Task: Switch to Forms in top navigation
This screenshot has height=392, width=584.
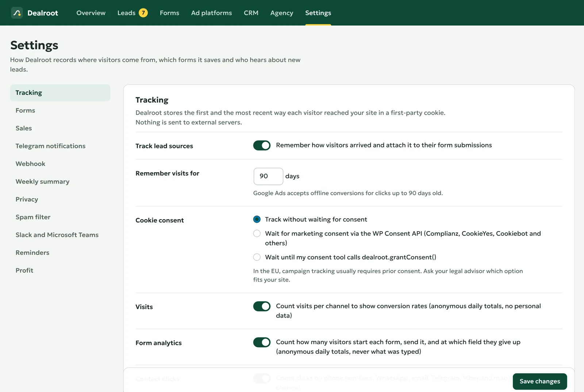Action: click(x=169, y=13)
